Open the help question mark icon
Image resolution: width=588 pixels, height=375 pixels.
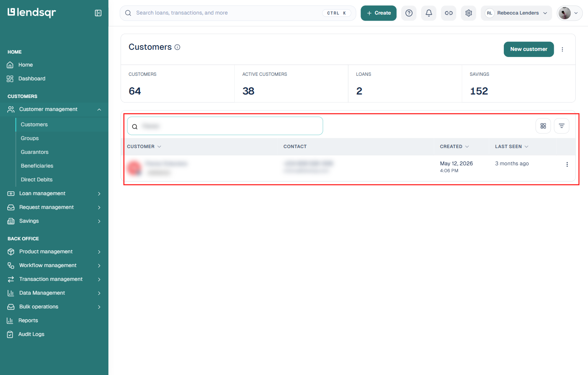(x=409, y=13)
